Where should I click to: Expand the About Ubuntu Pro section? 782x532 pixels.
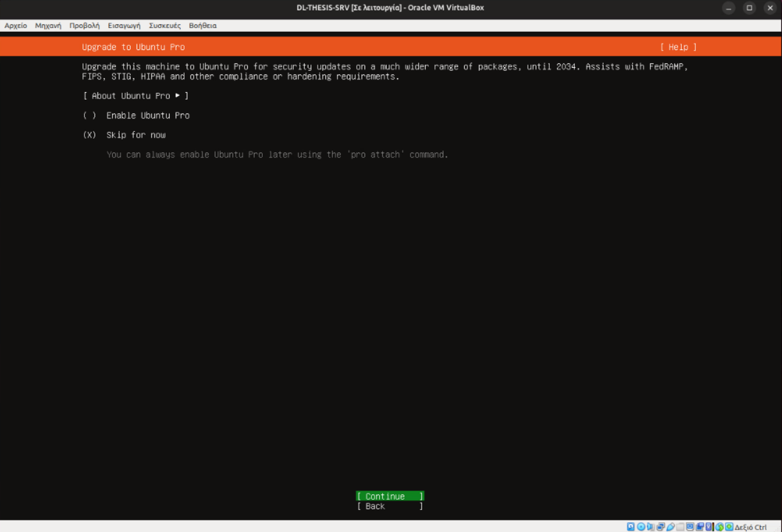tap(136, 96)
